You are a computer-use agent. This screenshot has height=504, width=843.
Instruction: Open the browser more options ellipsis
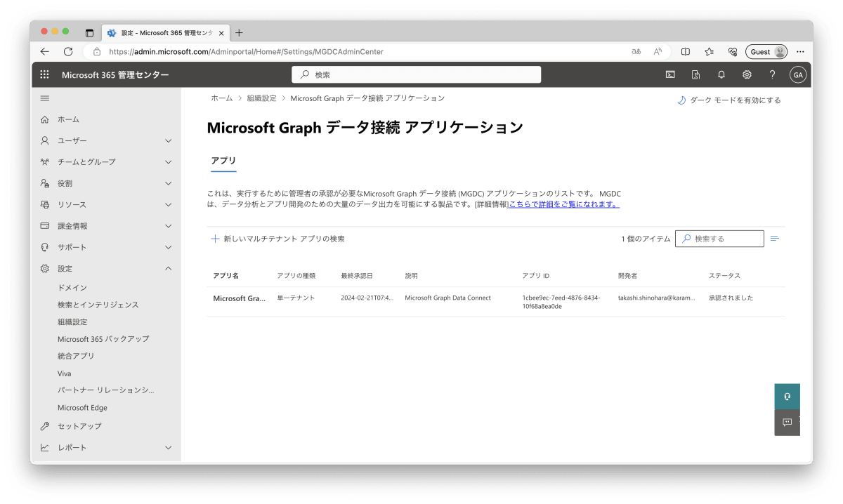point(800,51)
